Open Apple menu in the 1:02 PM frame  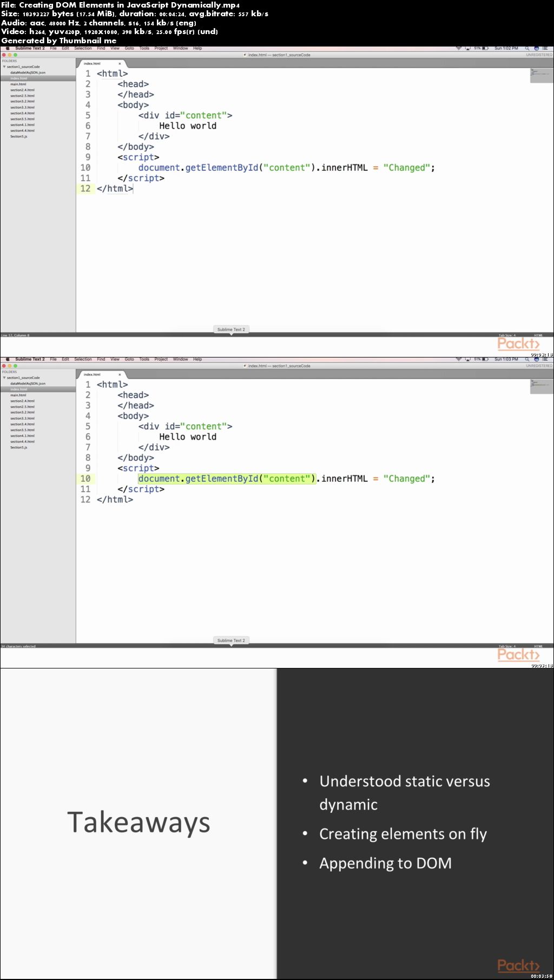tap(8, 48)
